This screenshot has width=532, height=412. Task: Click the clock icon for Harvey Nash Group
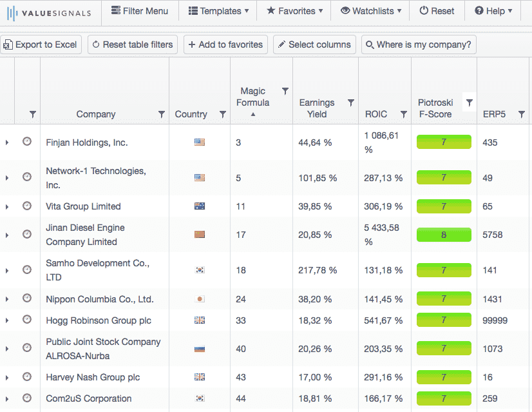[27, 377]
